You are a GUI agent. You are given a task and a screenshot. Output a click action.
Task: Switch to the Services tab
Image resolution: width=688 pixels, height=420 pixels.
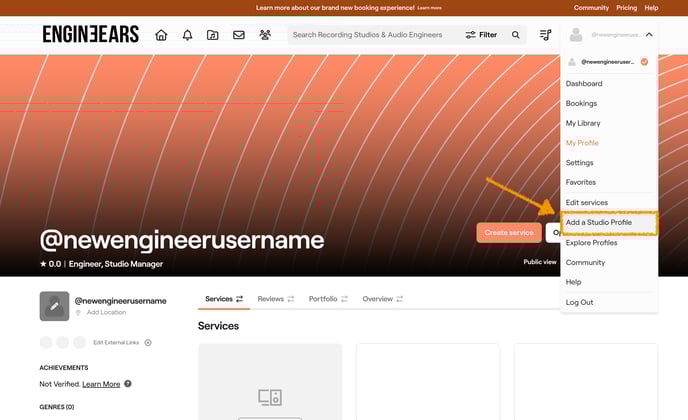[219, 299]
